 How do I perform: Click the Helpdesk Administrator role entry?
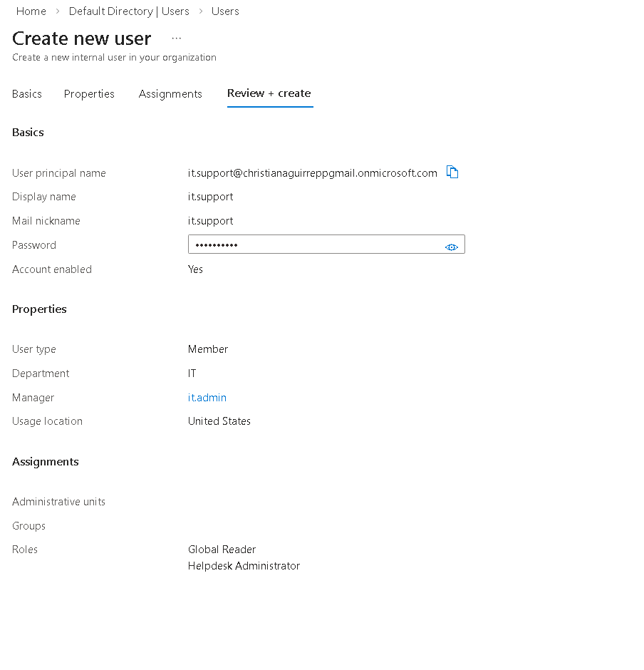coord(244,565)
